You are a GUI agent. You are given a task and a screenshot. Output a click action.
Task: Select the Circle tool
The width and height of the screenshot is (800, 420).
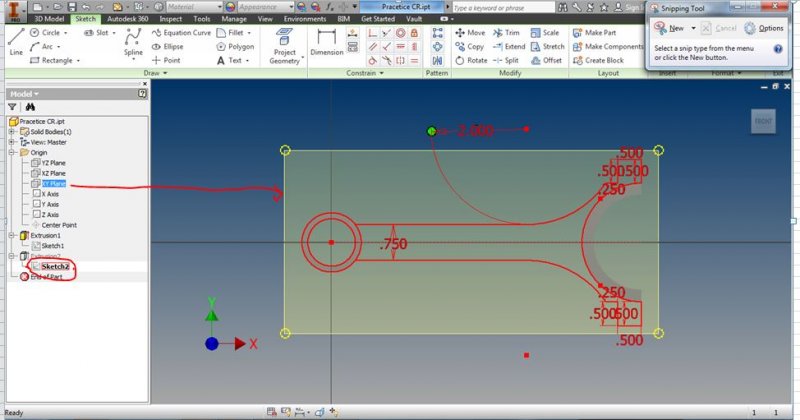46,33
